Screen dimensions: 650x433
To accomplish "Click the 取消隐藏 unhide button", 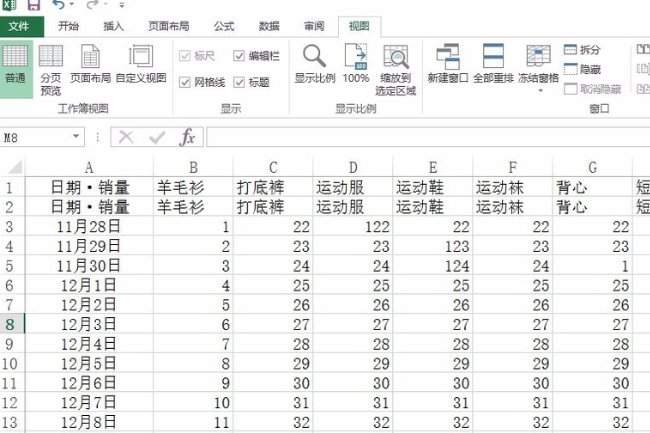I will tap(593, 89).
